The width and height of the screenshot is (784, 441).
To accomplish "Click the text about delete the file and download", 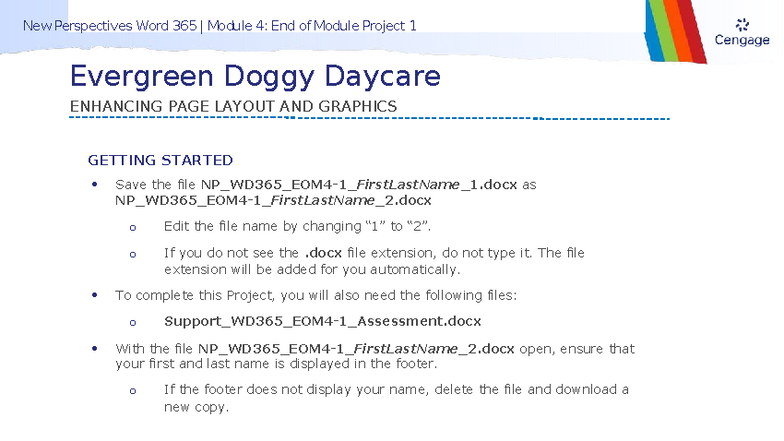I will tap(396, 398).
